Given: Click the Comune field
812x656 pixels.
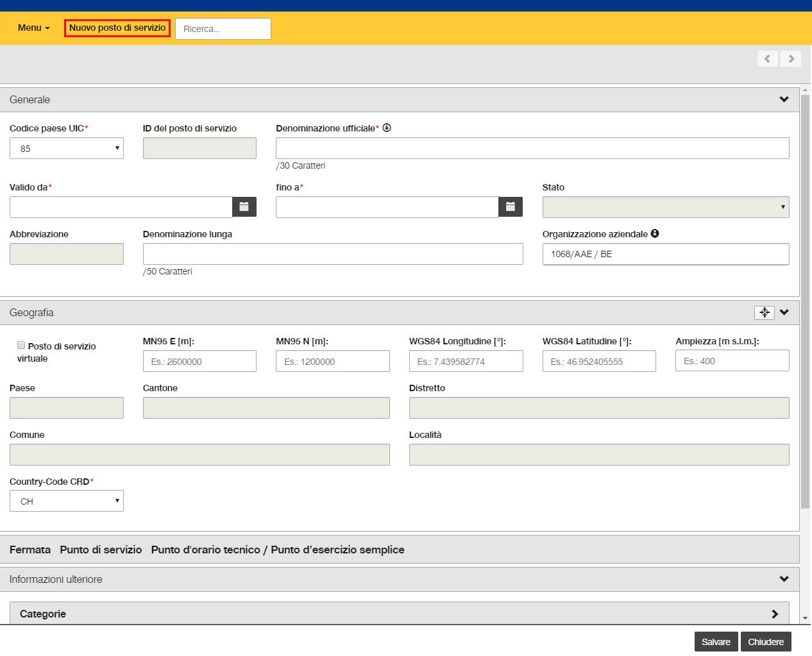Looking at the screenshot, I should [x=199, y=455].
